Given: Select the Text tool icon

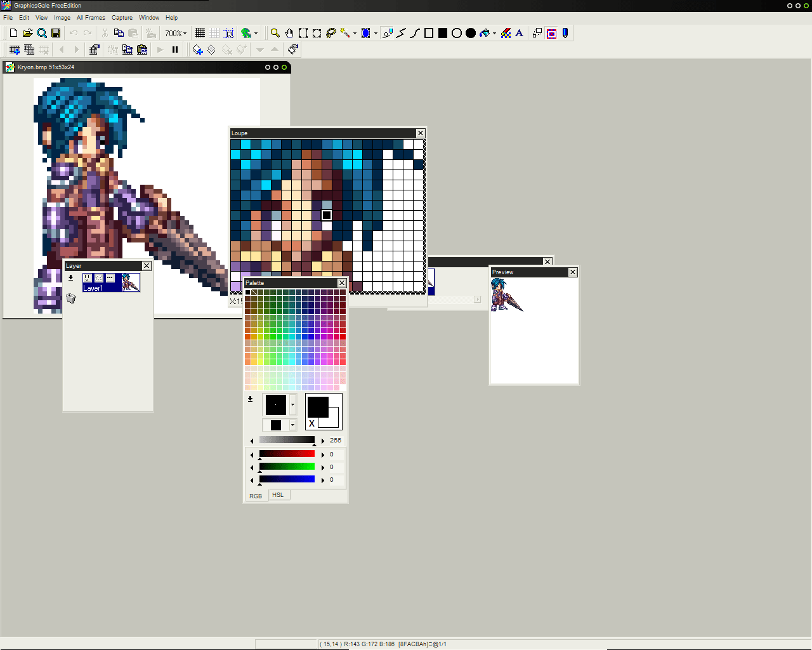Looking at the screenshot, I should pyautogui.click(x=520, y=33).
